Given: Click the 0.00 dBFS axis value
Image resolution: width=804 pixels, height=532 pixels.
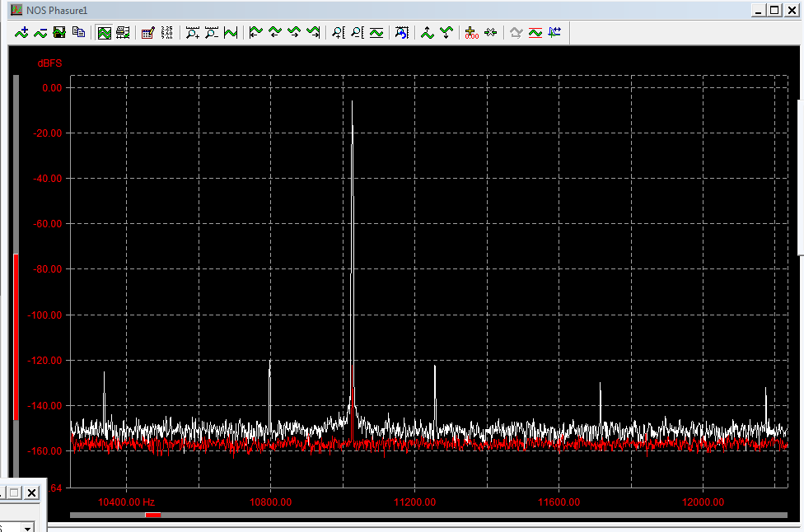Looking at the screenshot, I should coord(52,87).
